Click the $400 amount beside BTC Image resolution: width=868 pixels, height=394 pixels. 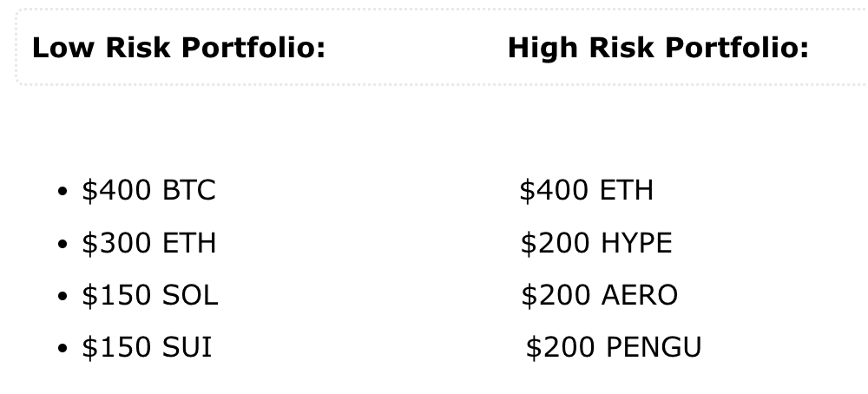pos(116,190)
